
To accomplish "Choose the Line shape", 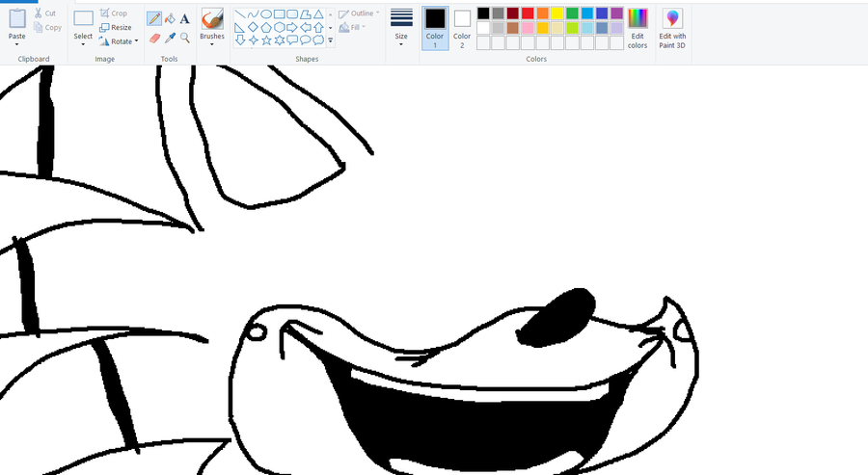I will click(240, 13).
